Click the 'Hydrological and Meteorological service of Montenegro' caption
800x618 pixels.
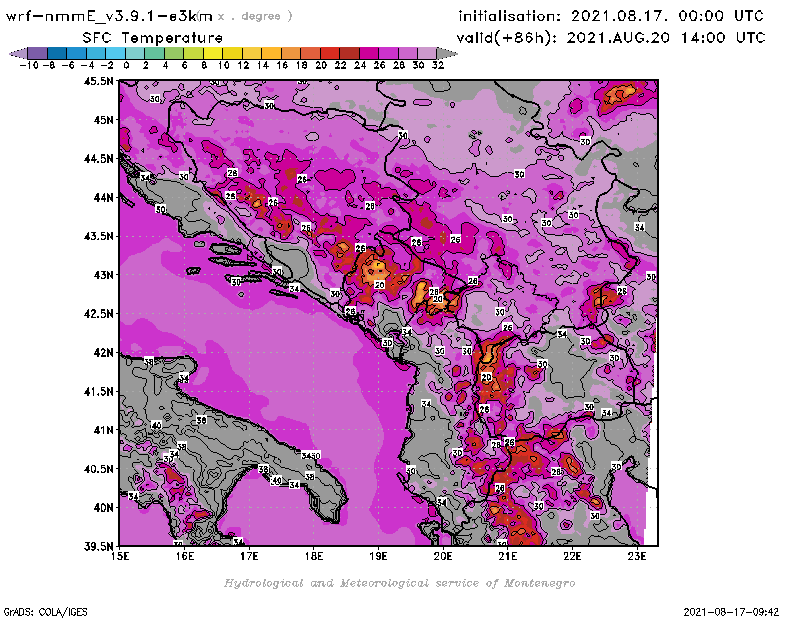399,583
